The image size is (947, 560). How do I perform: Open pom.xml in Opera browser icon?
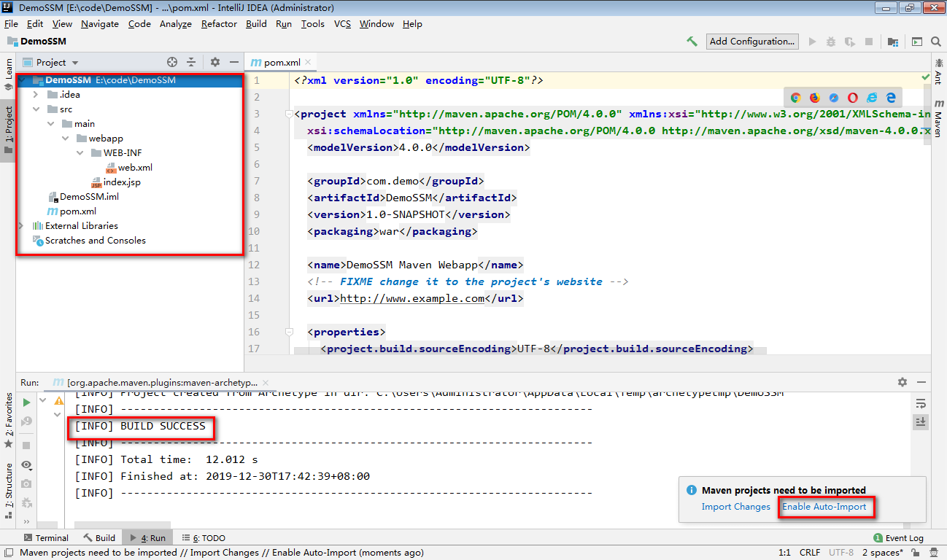click(852, 98)
